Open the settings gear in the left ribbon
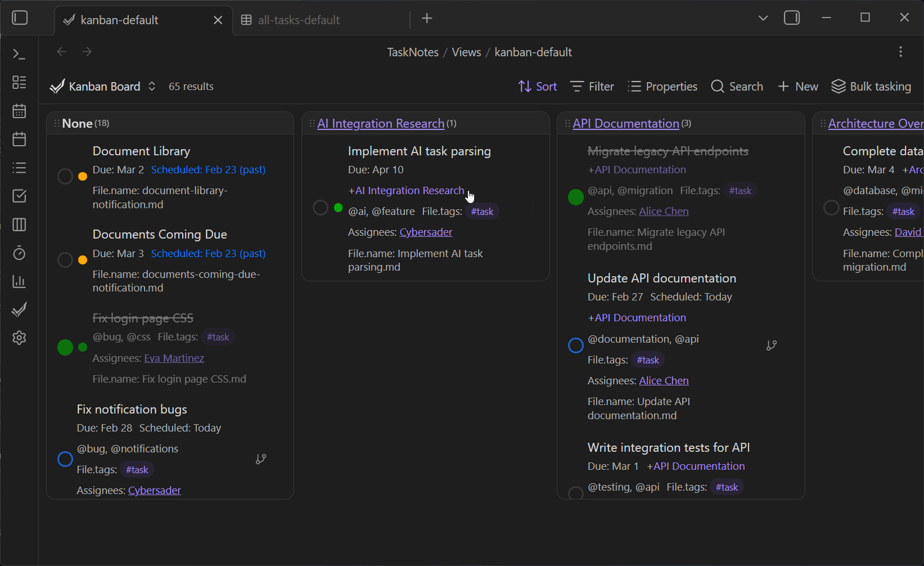 19,338
